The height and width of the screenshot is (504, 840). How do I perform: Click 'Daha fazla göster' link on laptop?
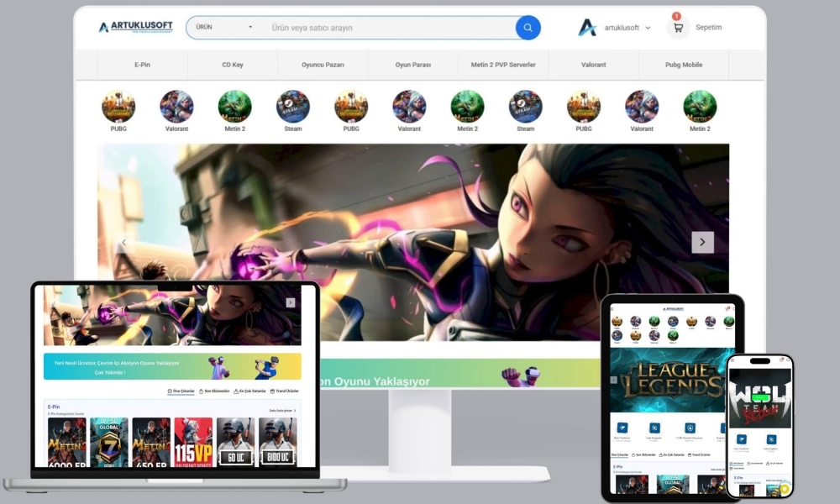click(x=282, y=411)
